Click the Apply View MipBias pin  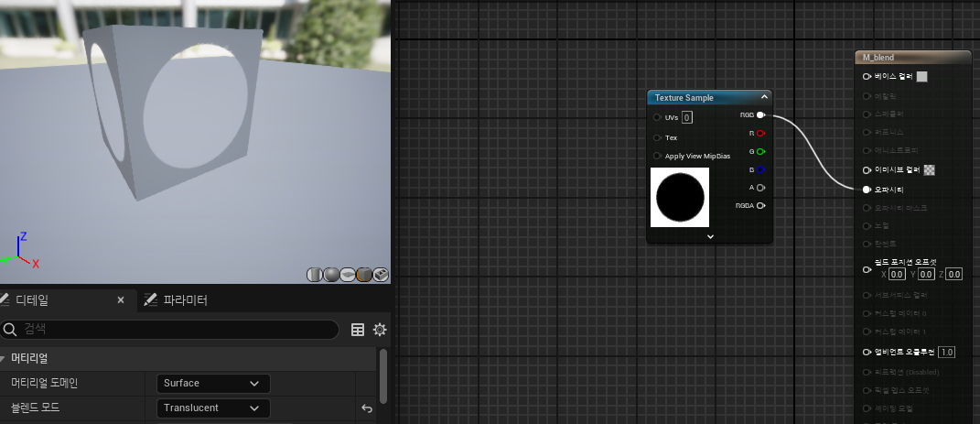pos(657,156)
